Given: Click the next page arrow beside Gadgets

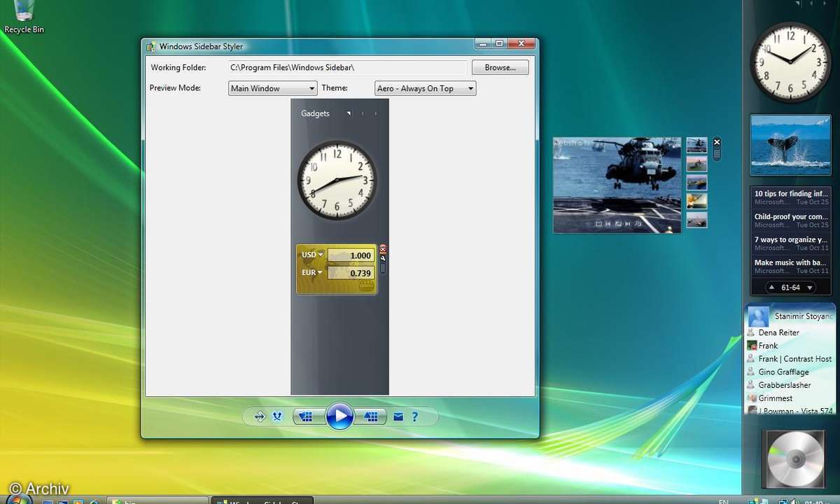Looking at the screenshot, I should tap(375, 113).
